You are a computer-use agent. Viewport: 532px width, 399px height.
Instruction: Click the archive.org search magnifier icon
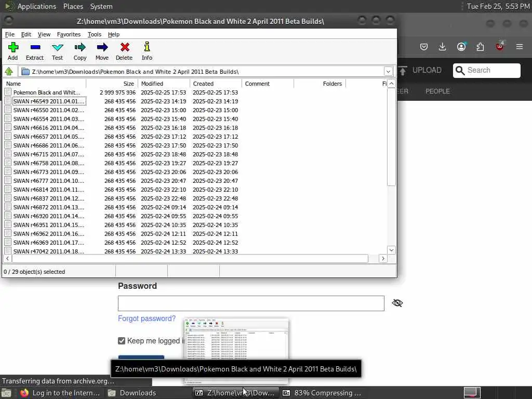tap(460, 70)
